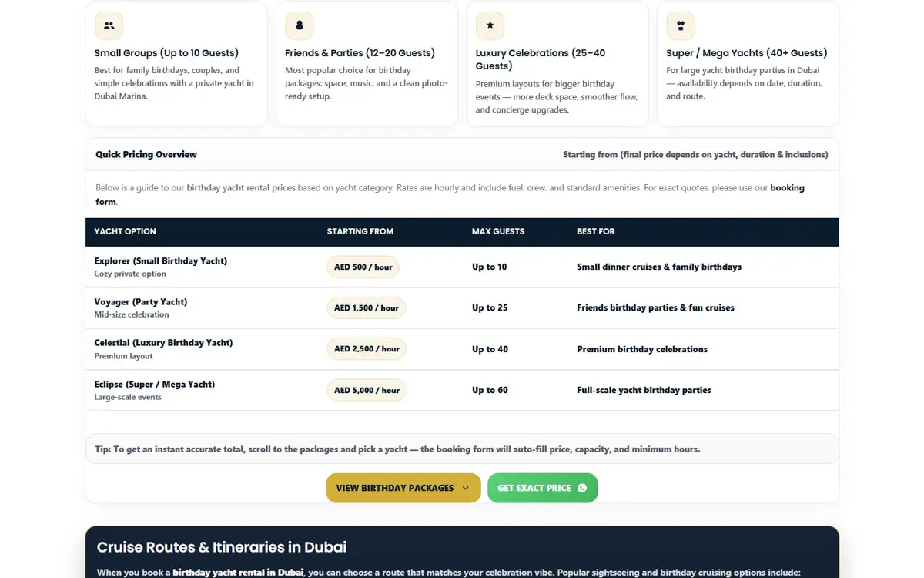
Task: Click the Premium birthday celebrations cell
Action: coord(642,349)
